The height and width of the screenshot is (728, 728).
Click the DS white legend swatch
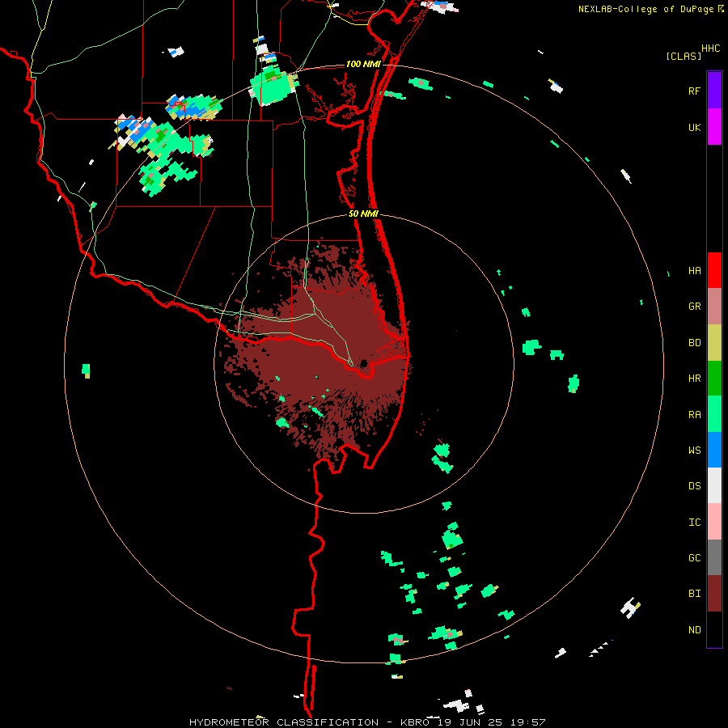pos(714,485)
